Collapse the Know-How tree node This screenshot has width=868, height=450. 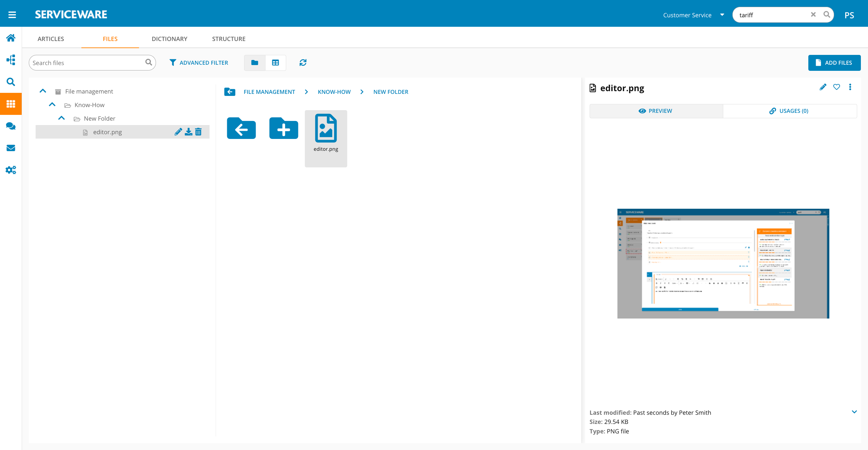52,104
